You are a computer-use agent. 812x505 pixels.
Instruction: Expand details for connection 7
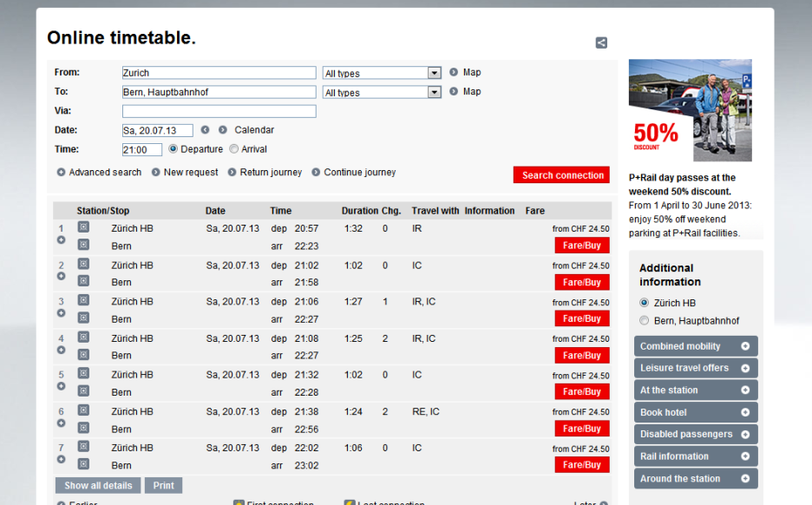61,459
